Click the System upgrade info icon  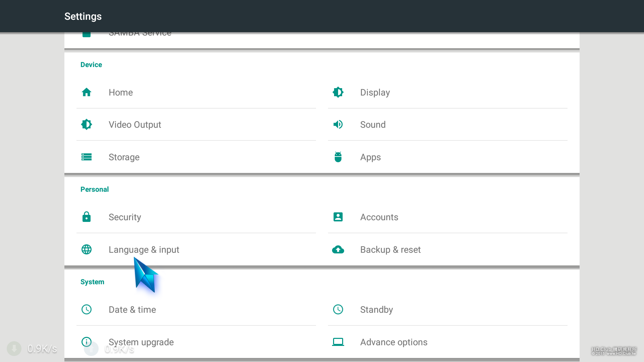87,342
